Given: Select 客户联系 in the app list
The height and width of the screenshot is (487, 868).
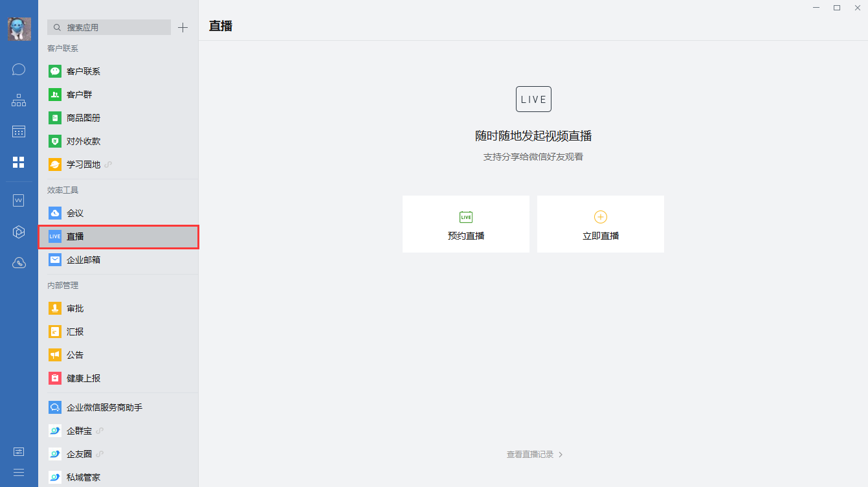Looking at the screenshot, I should 83,71.
